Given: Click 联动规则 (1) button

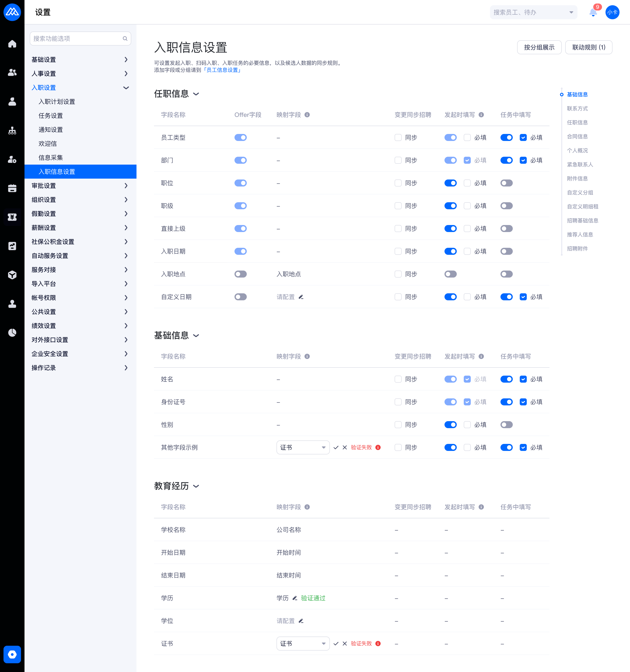Looking at the screenshot, I should tap(588, 47).
